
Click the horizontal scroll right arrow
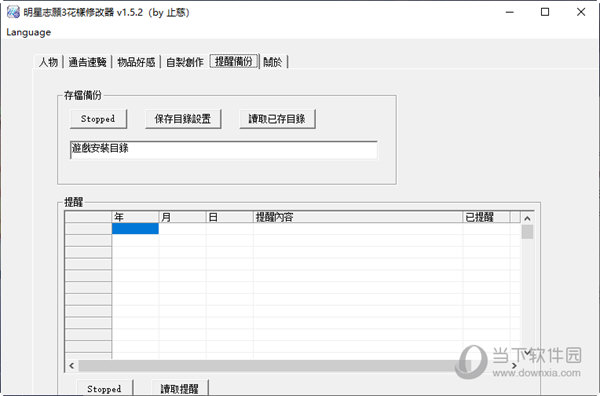[x=514, y=366]
